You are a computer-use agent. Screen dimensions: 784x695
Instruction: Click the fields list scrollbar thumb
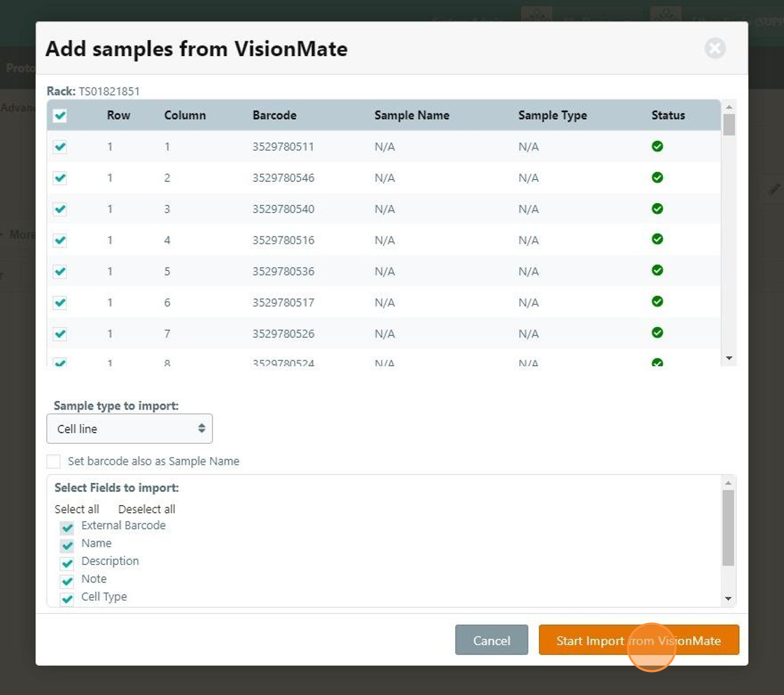pos(729,528)
